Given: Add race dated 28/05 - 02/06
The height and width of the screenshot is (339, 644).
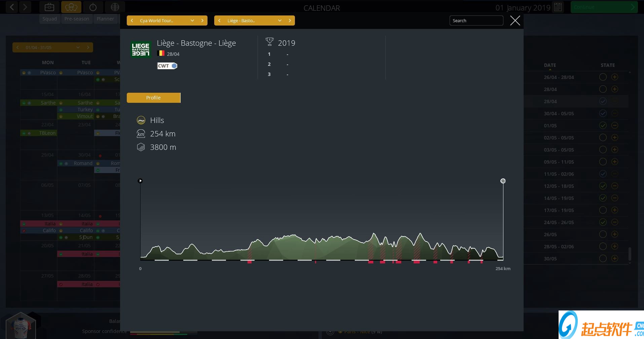Looking at the screenshot, I should click(614, 246).
